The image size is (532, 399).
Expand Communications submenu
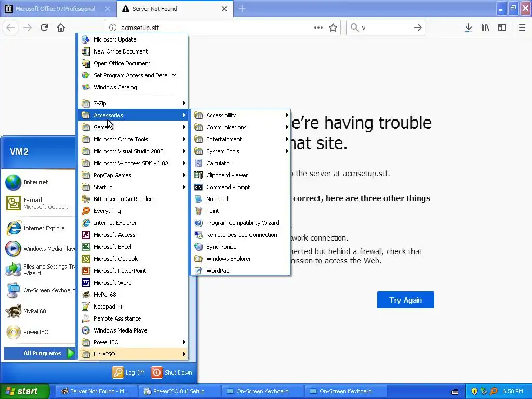(x=241, y=127)
